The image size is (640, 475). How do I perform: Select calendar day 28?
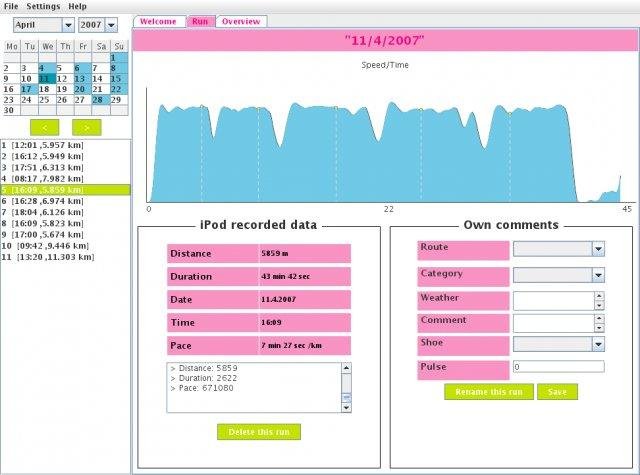(x=101, y=100)
